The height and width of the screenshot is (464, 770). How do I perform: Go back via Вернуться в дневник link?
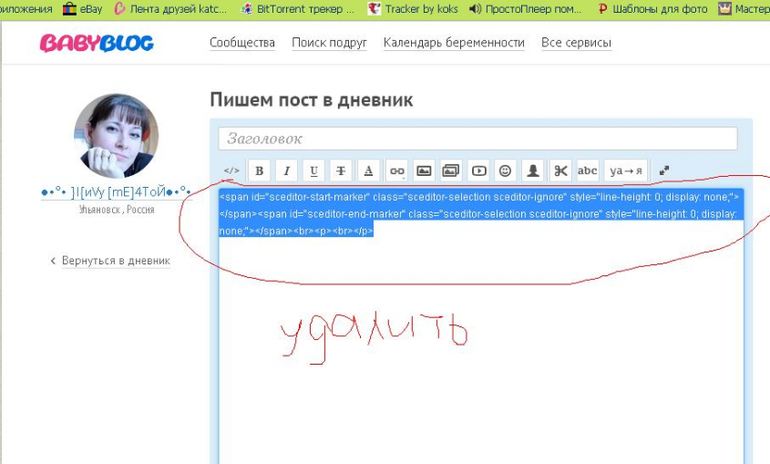pyautogui.click(x=116, y=261)
